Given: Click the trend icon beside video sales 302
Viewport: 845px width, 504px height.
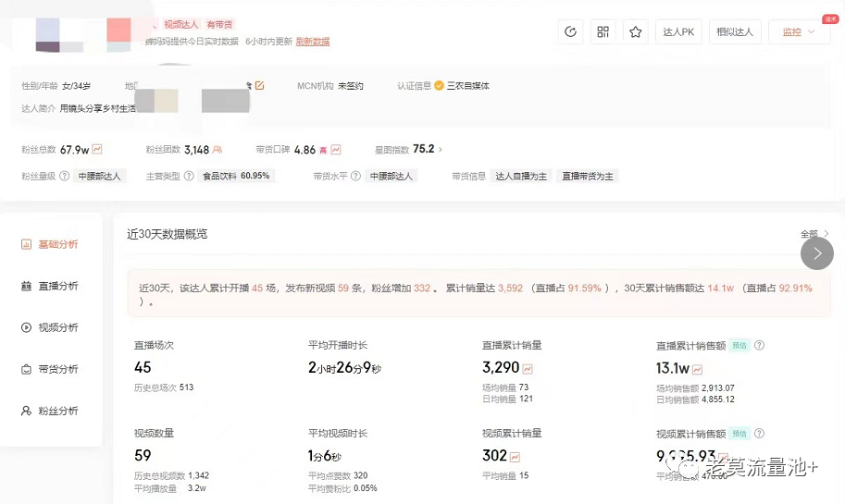Looking at the screenshot, I should pyautogui.click(x=515, y=457).
